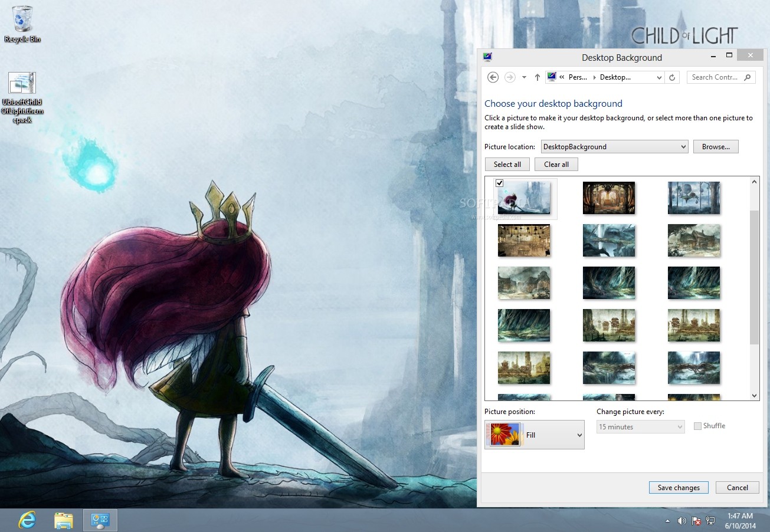Screen dimensions: 770x532
Task: Select the middle waterfall wallpaper, fifth row
Action: tap(609, 368)
